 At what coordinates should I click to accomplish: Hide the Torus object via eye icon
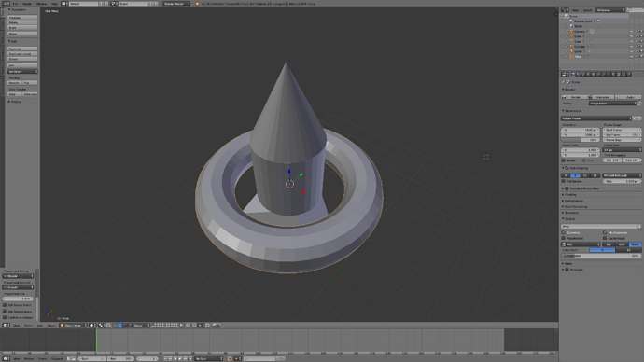point(631,56)
